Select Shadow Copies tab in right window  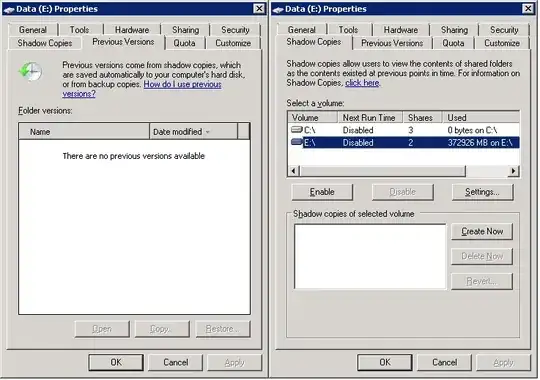coord(314,42)
